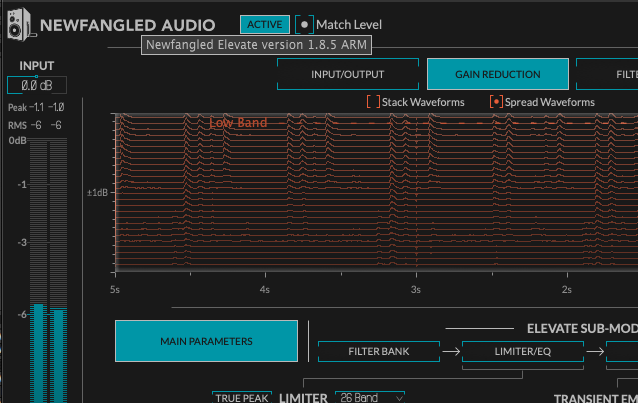
Task: Click the arrow after FILTER BANK
Action: 452,351
